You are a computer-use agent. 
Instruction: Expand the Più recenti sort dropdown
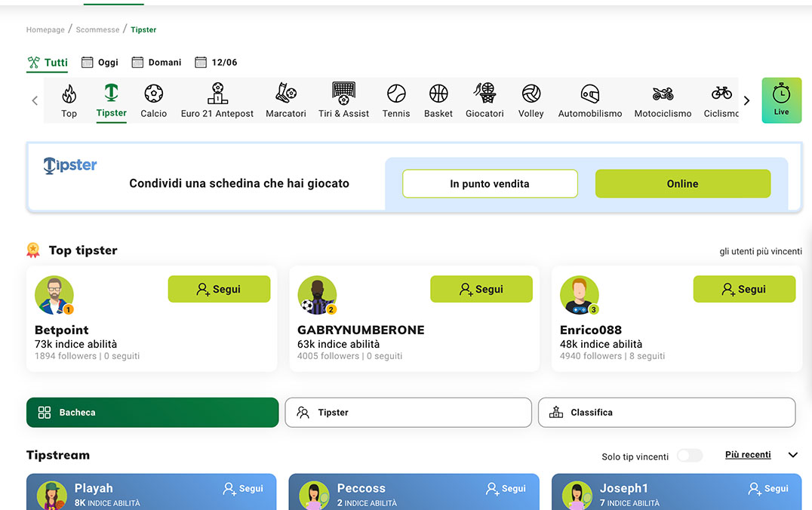point(792,455)
